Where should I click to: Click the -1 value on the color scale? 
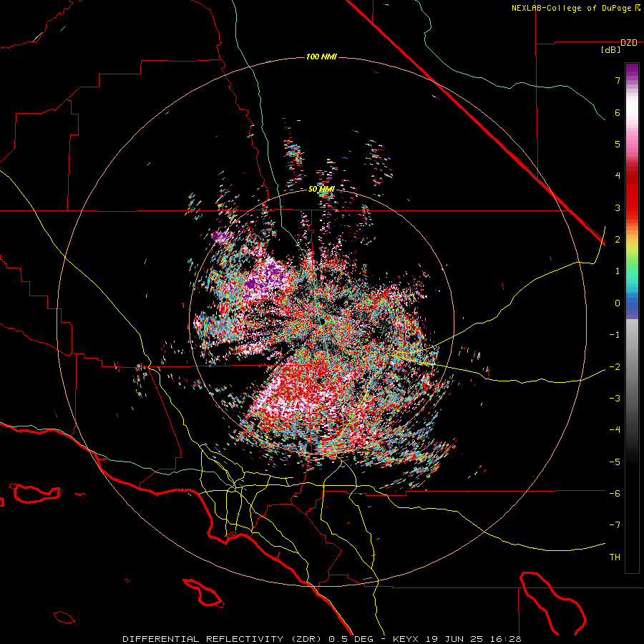tap(615, 335)
